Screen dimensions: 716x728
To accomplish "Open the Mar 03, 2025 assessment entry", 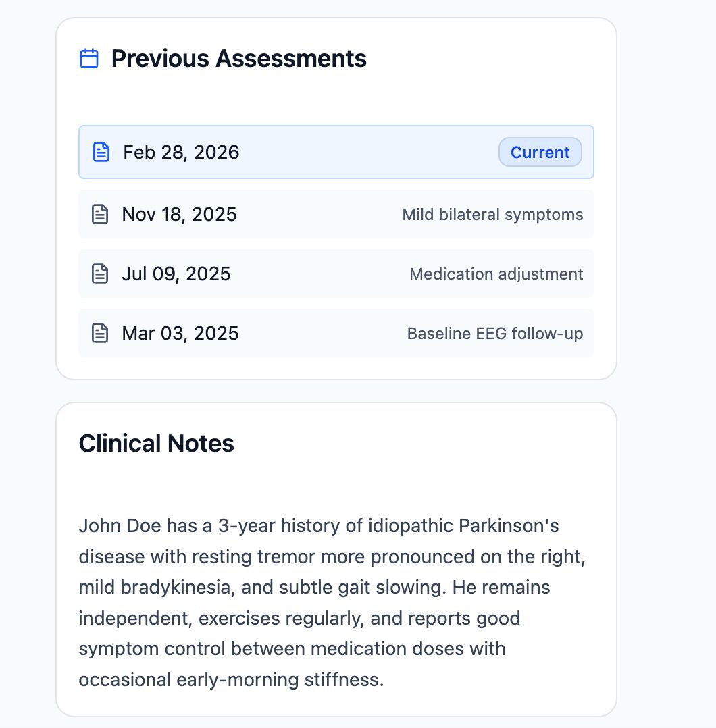I will (336, 334).
